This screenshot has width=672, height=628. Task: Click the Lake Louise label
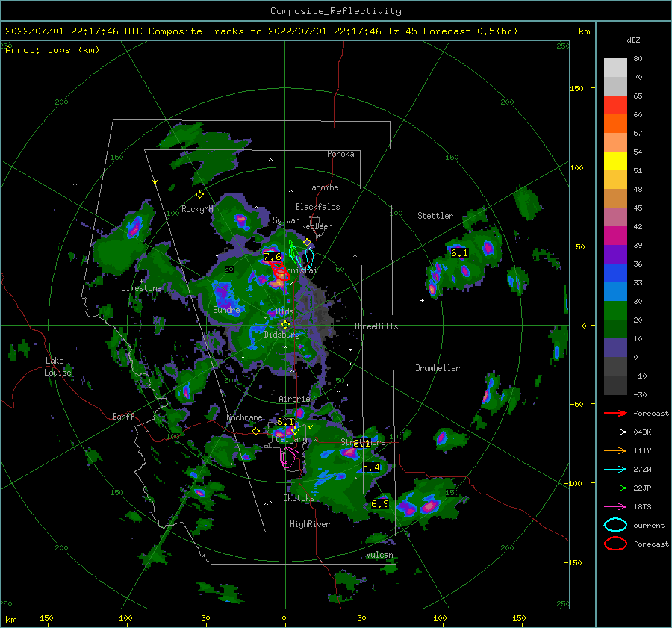point(57,367)
